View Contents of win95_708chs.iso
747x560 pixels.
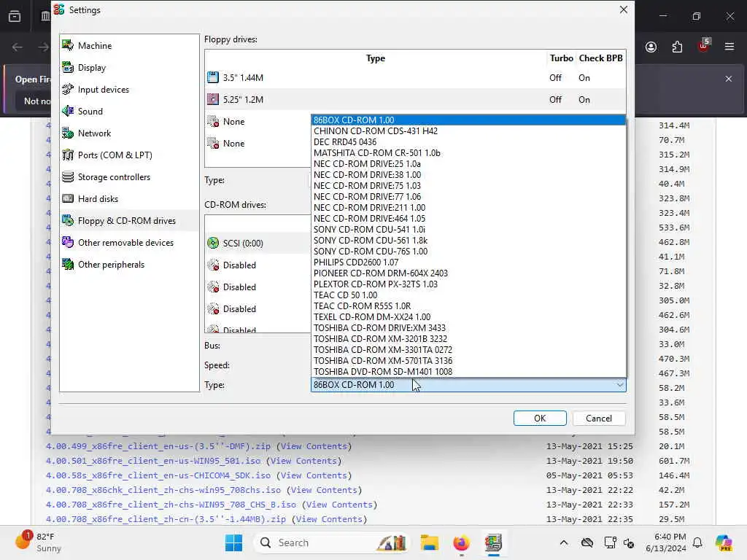pos(324,490)
